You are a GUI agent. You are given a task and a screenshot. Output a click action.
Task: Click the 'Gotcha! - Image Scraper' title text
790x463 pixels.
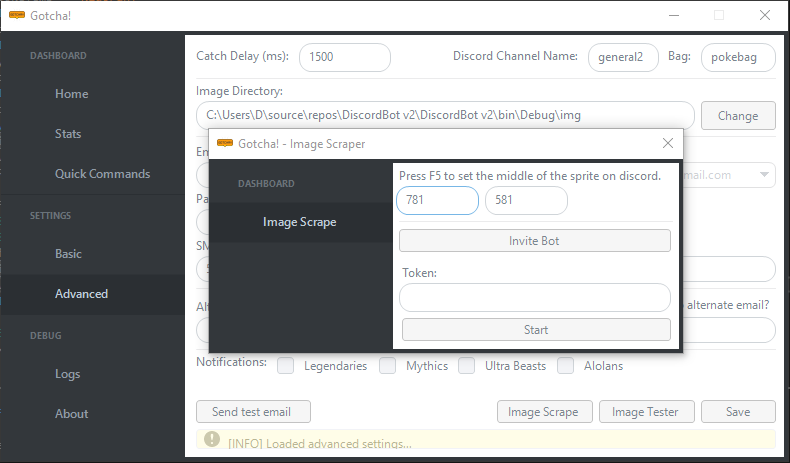tap(301, 144)
